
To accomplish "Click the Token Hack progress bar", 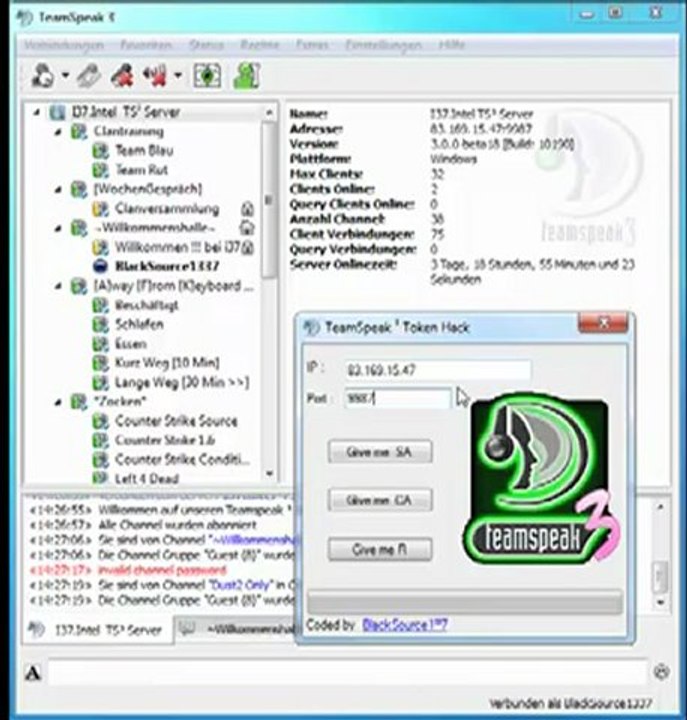I will pos(465,602).
